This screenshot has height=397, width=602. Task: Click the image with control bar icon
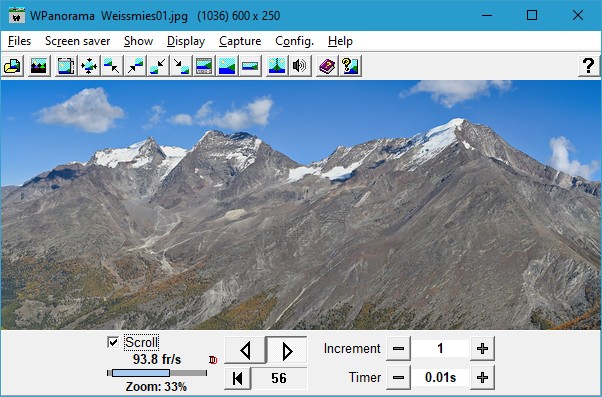click(x=204, y=66)
